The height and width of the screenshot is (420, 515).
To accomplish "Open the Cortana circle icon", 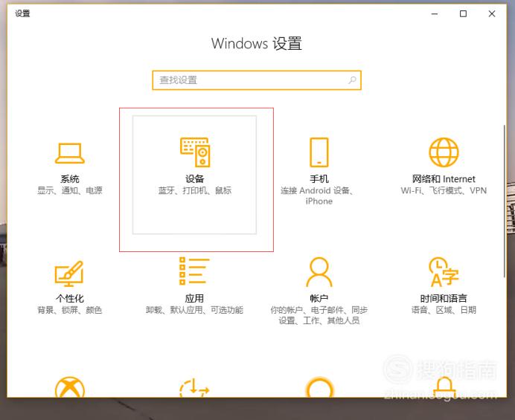I will pos(319,387).
